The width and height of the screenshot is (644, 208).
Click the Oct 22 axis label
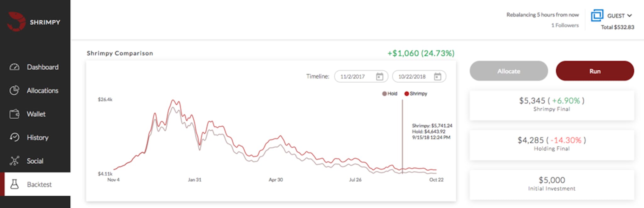[x=436, y=180]
